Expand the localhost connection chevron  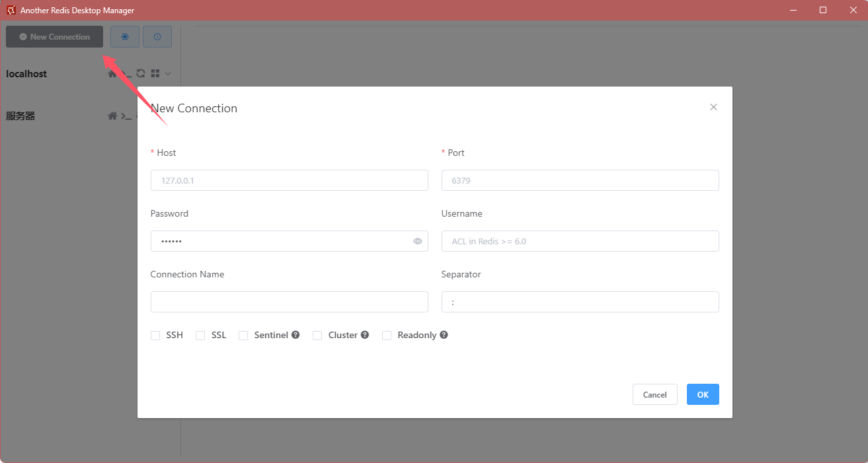tap(168, 73)
